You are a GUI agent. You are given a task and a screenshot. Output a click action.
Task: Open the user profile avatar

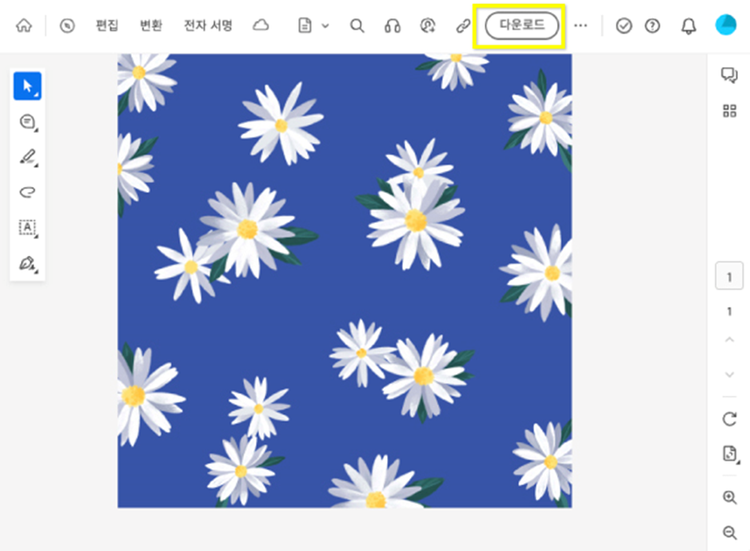pos(726,25)
